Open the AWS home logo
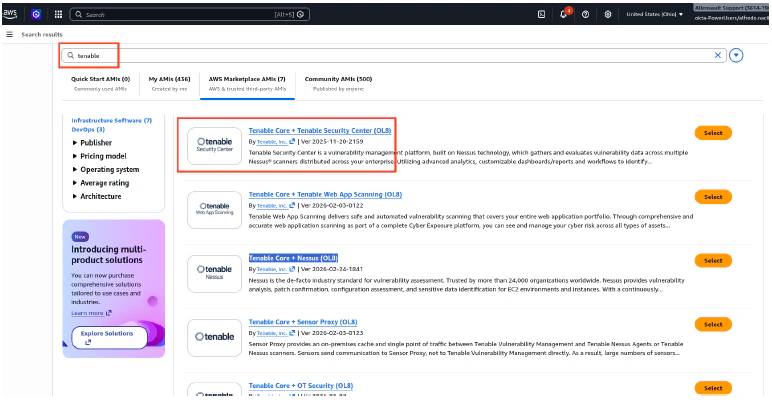 click(10, 14)
